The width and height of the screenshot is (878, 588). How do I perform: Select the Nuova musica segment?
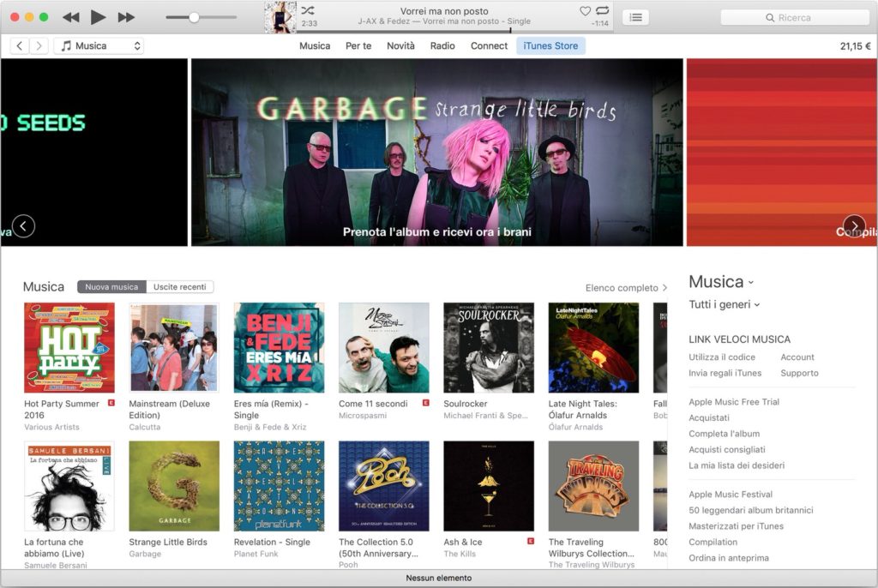(x=111, y=287)
